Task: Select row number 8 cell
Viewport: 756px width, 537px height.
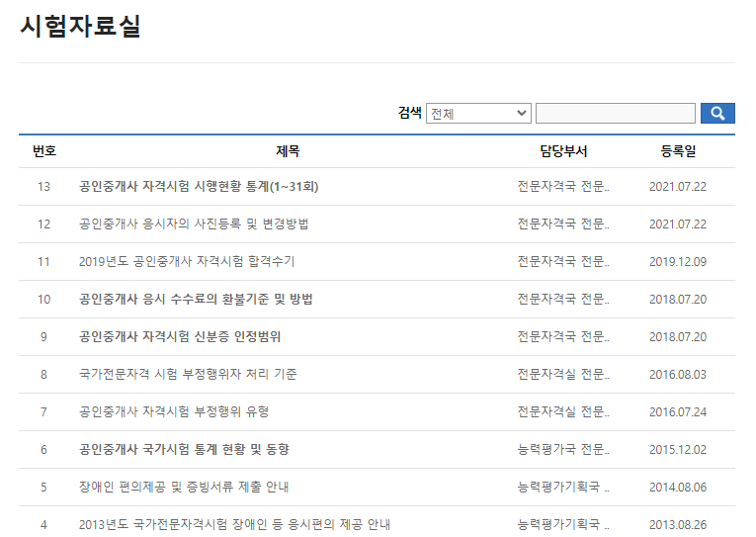Action: pos(43,375)
